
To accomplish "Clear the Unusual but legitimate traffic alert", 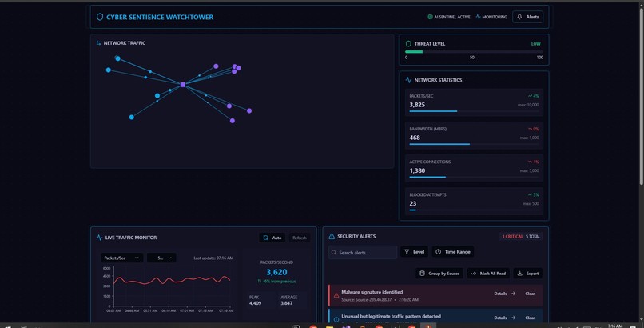I will pos(530,318).
